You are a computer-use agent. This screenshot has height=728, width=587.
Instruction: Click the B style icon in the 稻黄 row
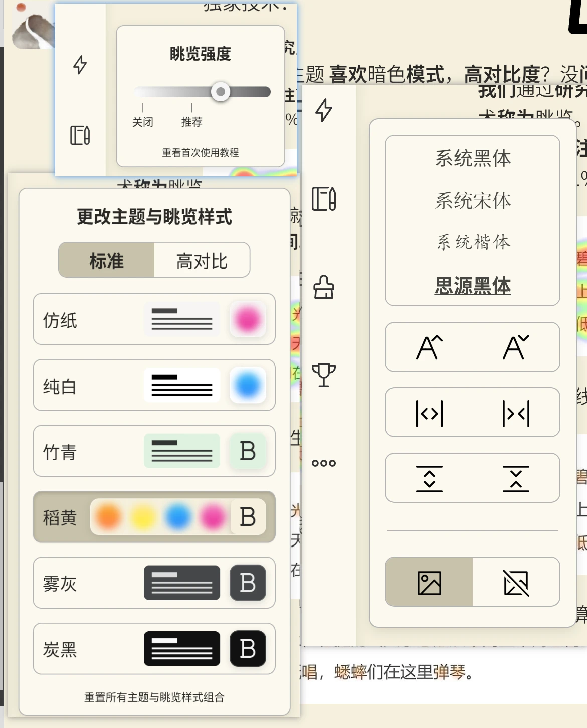[248, 517]
